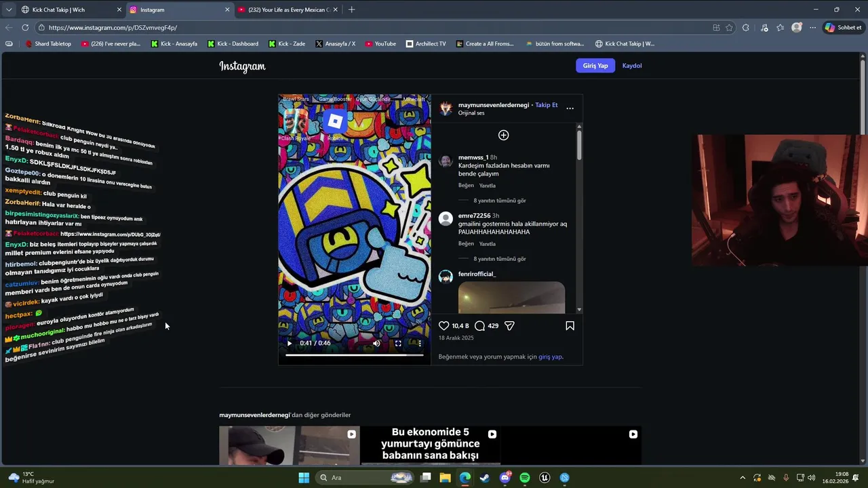
Task: Open the Kick - Zade bookmark
Action: pos(287,44)
